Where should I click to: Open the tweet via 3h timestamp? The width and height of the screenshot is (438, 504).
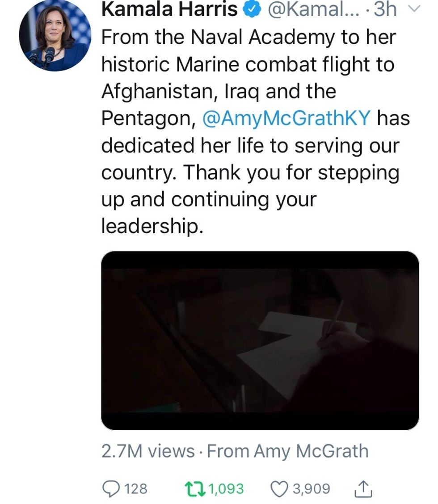[x=385, y=9]
